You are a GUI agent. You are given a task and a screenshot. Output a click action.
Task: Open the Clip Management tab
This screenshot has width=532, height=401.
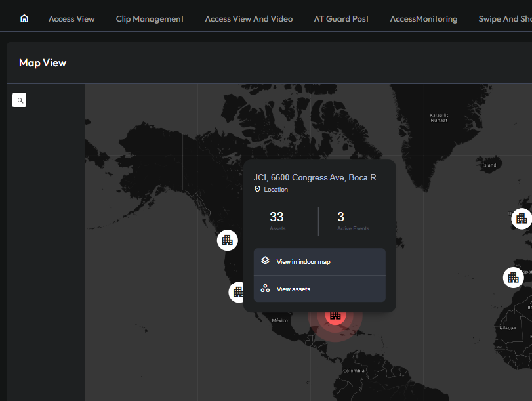point(150,19)
